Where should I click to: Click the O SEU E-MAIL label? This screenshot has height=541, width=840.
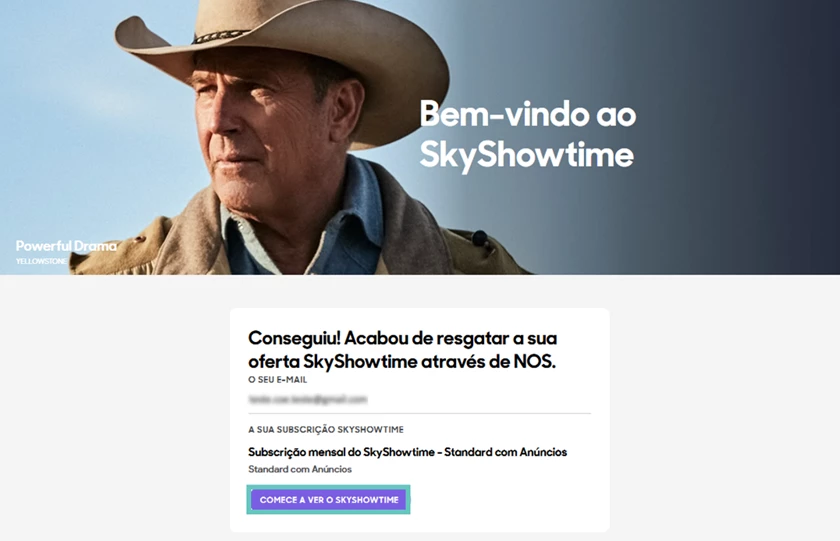278,380
